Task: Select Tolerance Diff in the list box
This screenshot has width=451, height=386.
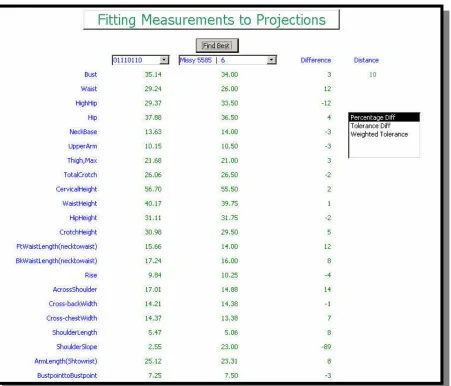Action: 370,126
